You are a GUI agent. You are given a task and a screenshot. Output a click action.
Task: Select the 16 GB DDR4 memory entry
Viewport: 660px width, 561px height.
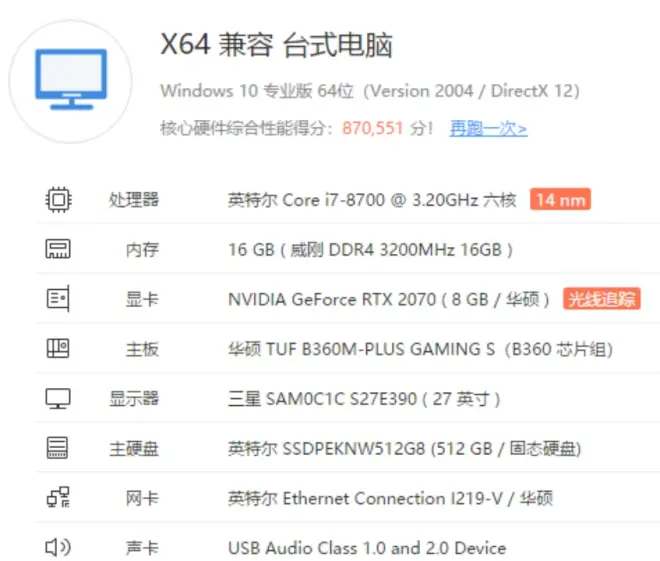point(370,249)
